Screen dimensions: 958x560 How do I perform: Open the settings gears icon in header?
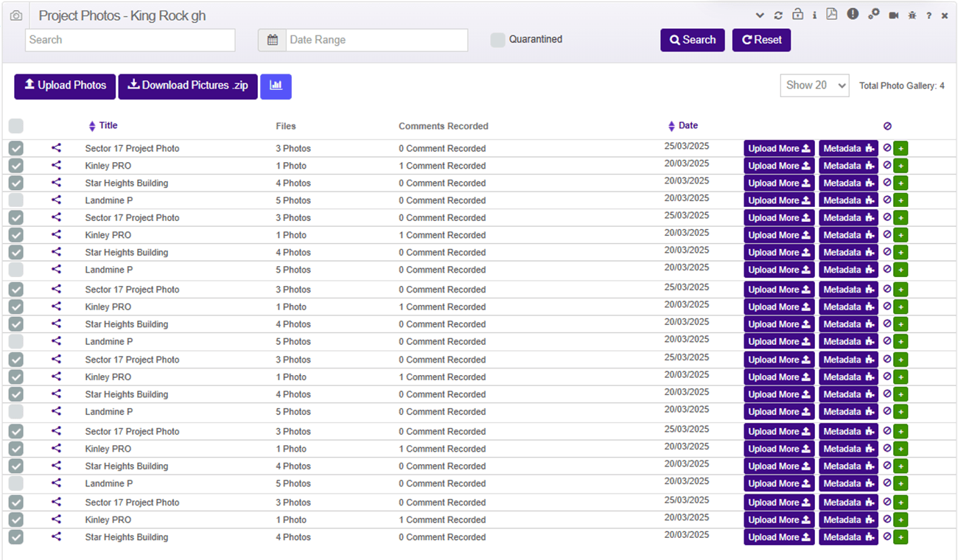(873, 15)
